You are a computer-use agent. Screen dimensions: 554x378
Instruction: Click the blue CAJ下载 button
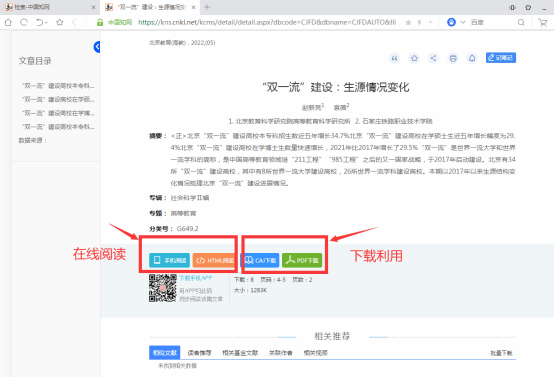[x=260, y=260]
